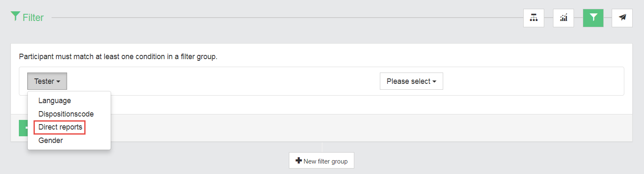The width and height of the screenshot is (644, 174).
Task: Open the organization hierarchy view icon
Action: point(533,17)
